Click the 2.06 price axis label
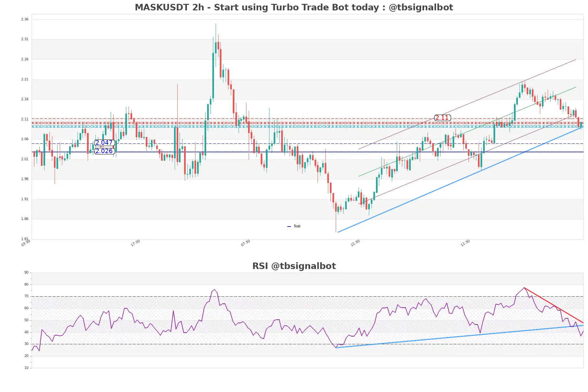 [x=25, y=139]
